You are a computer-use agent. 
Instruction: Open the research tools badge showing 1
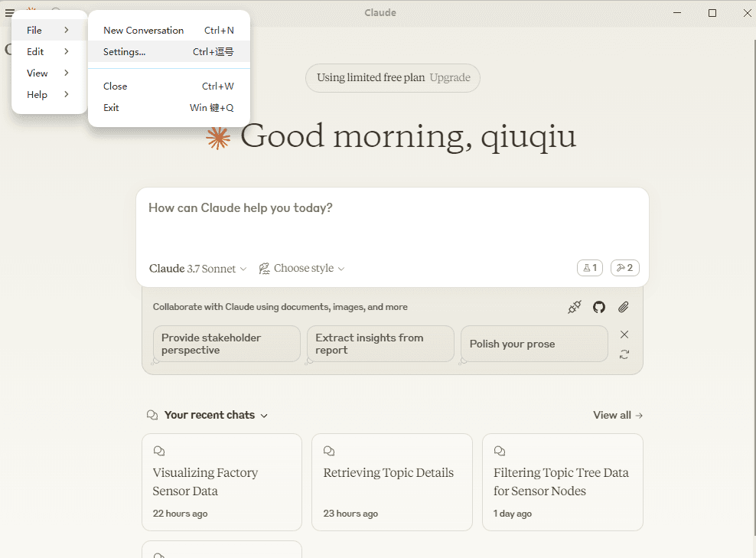click(x=590, y=268)
